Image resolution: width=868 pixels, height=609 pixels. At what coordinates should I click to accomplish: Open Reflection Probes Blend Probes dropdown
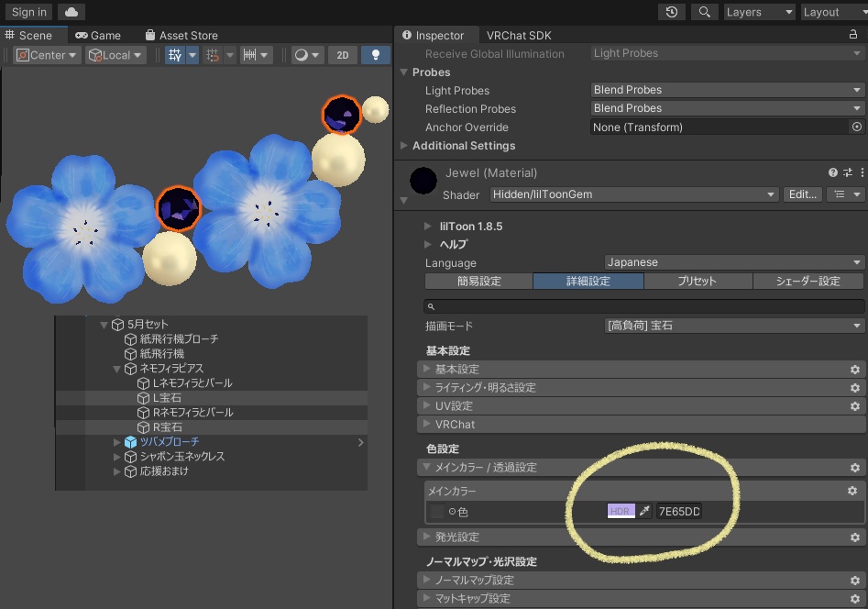click(727, 108)
